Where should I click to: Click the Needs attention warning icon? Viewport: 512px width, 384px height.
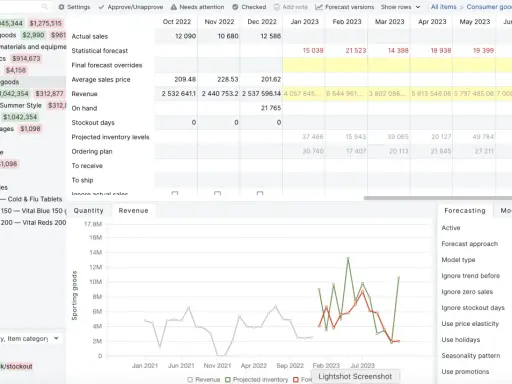click(174, 7)
